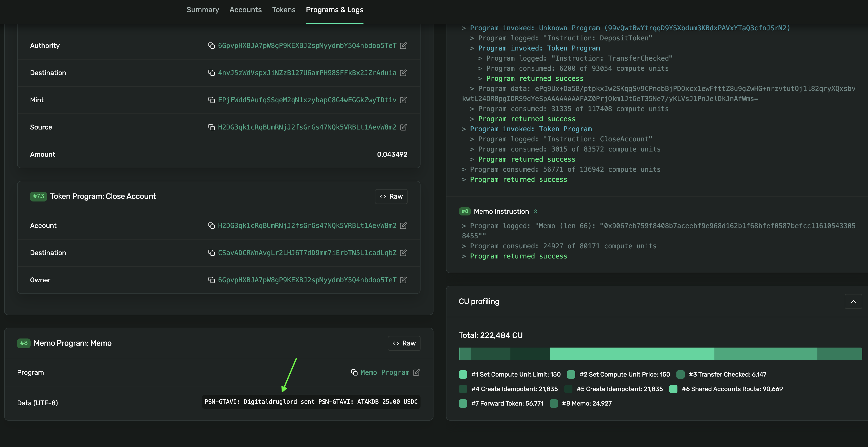Click the #7 Forward Token legend entry
Image resolution: width=868 pixels, height=447 pixels.
(x=501, y=403)
